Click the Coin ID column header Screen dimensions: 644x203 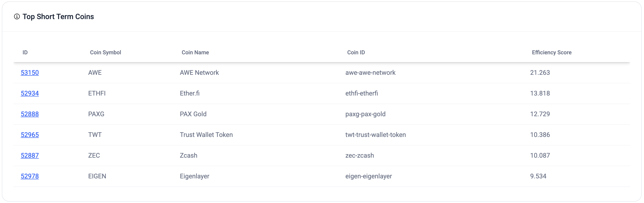[x=356, y=52]
